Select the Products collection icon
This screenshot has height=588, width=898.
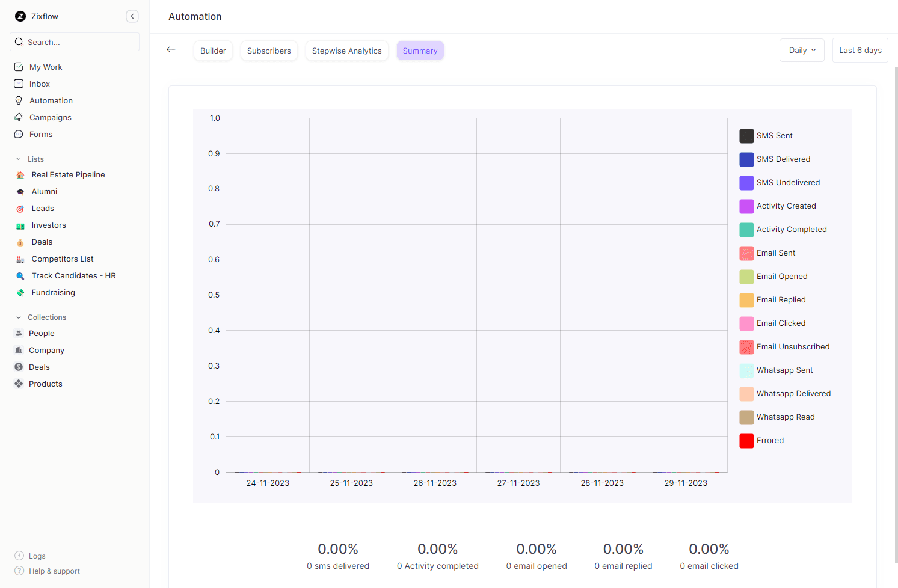pyautogui.click(x=19, y=384)
